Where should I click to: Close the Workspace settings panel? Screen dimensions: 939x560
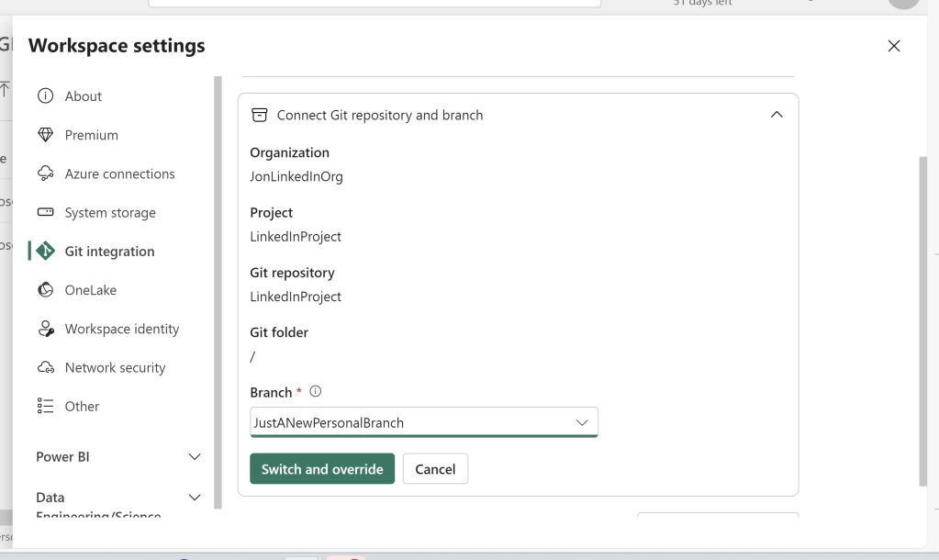pos(894,46)
